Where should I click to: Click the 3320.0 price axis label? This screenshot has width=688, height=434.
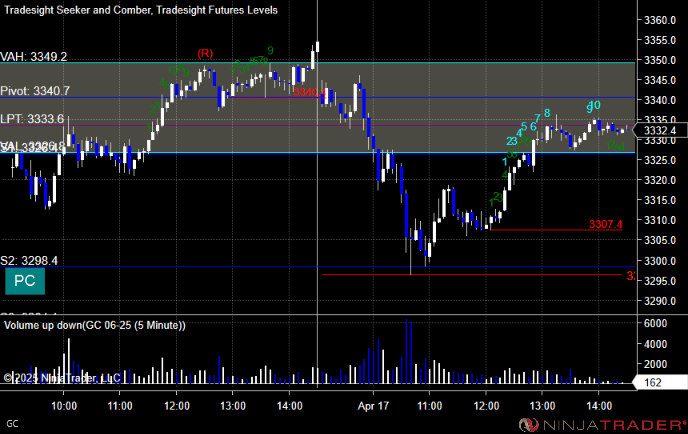click(660, 180)
